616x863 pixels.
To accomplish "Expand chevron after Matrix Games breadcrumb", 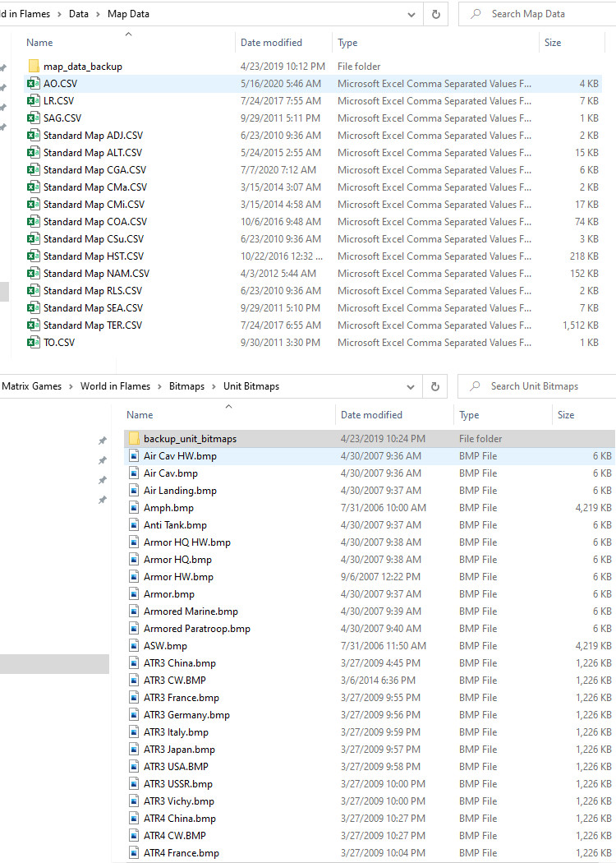I will 71,386.
